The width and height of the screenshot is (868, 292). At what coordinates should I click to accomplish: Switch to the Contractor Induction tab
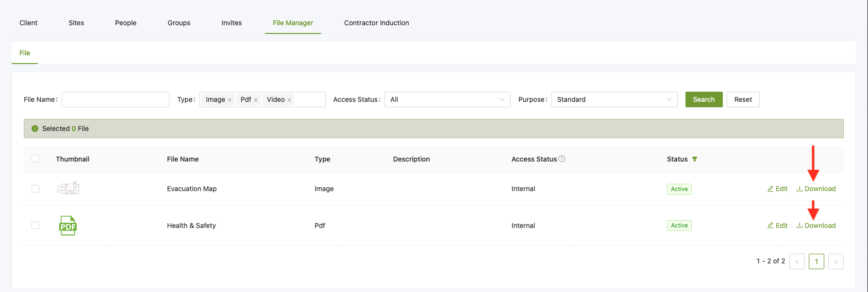click(376, 23)
